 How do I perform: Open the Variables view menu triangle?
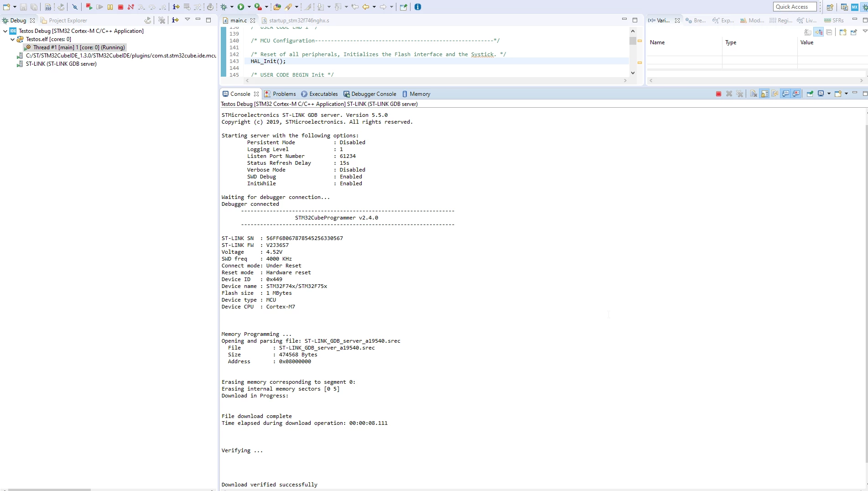coord(865,31)
